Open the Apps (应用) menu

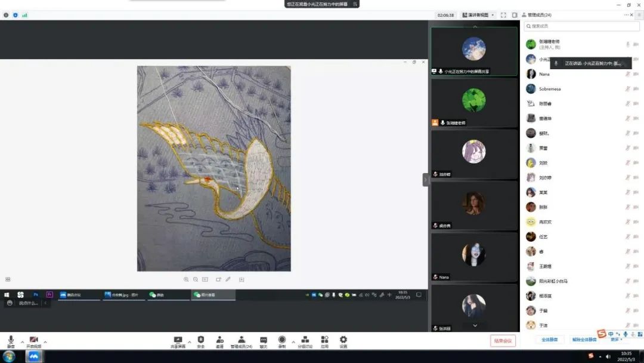coord(324,342)
